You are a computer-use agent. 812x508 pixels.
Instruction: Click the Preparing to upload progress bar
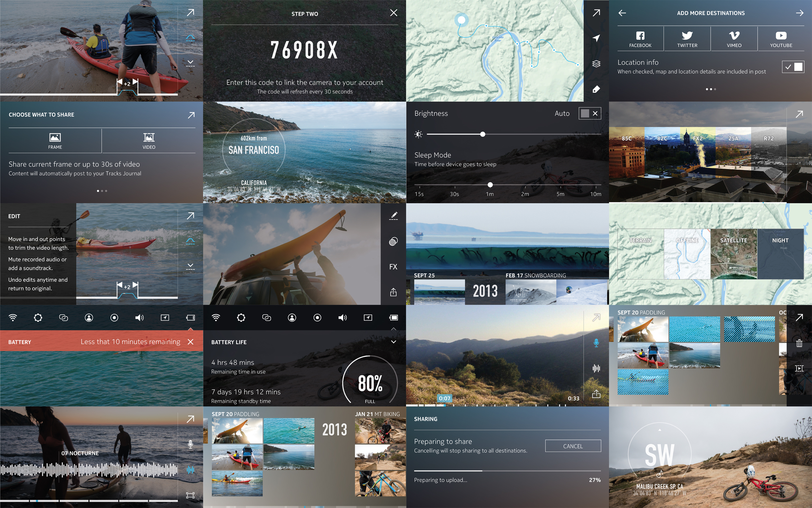(507, 471)
